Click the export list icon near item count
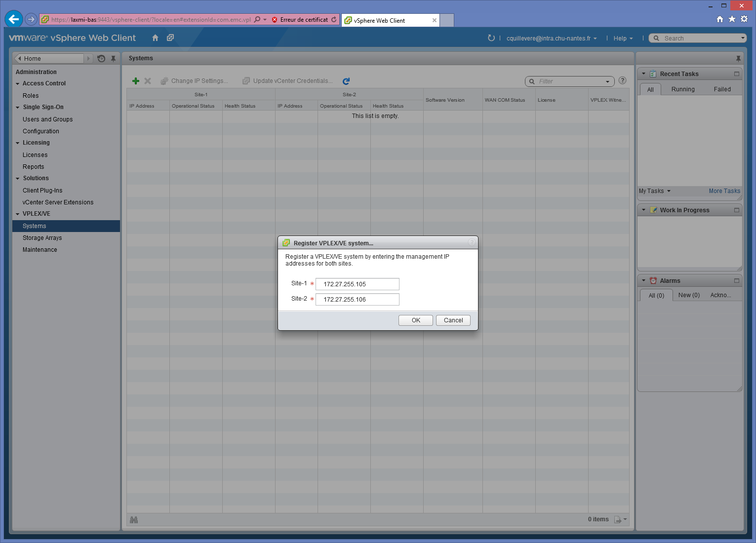 point(618,519)
